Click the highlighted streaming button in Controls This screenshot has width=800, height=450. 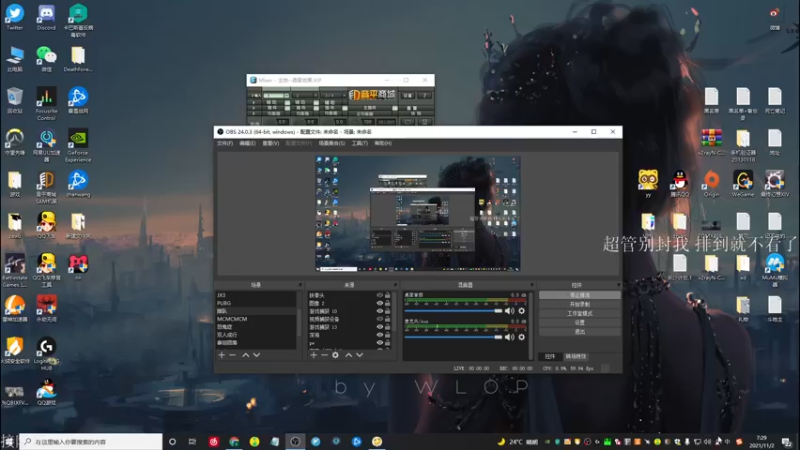coord(580,295)
